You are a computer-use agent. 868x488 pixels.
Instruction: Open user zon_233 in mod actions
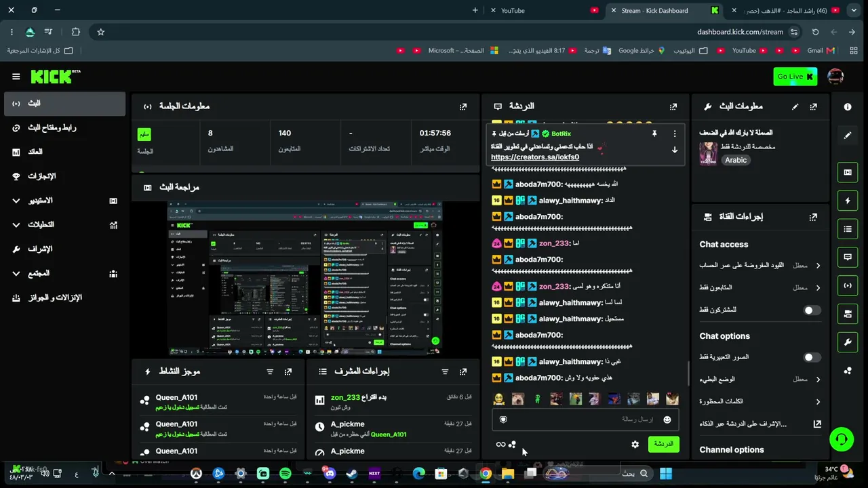345,398
